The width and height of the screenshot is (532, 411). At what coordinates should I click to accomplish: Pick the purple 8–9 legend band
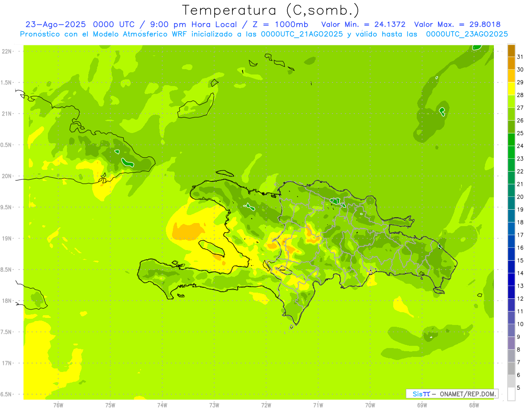tap(511, 343)
